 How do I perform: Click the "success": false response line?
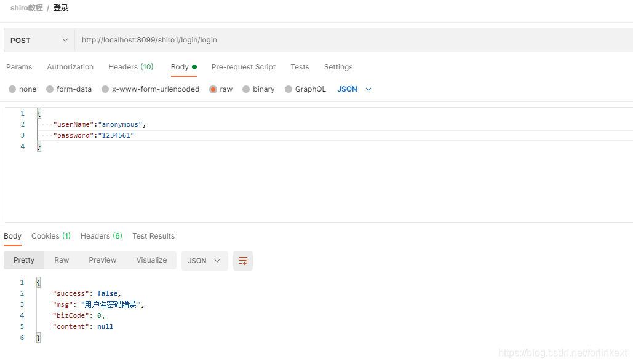87,293
